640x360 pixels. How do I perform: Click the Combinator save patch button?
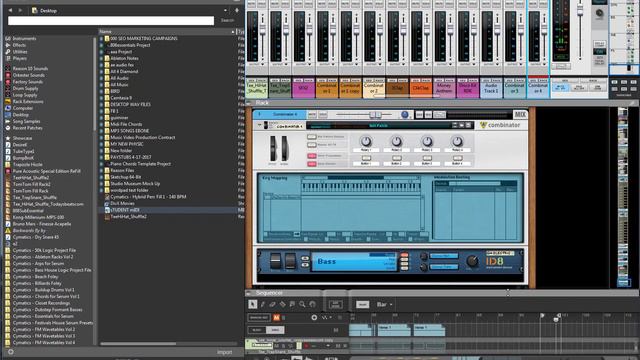pos(468,125)
